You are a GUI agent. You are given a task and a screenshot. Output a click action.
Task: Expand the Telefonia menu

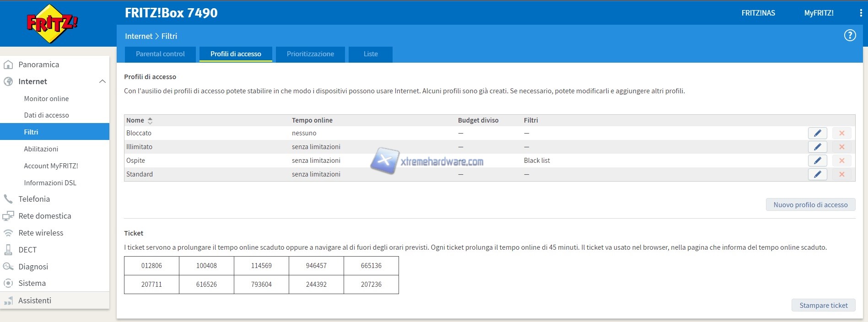click(x=34, y=199)
